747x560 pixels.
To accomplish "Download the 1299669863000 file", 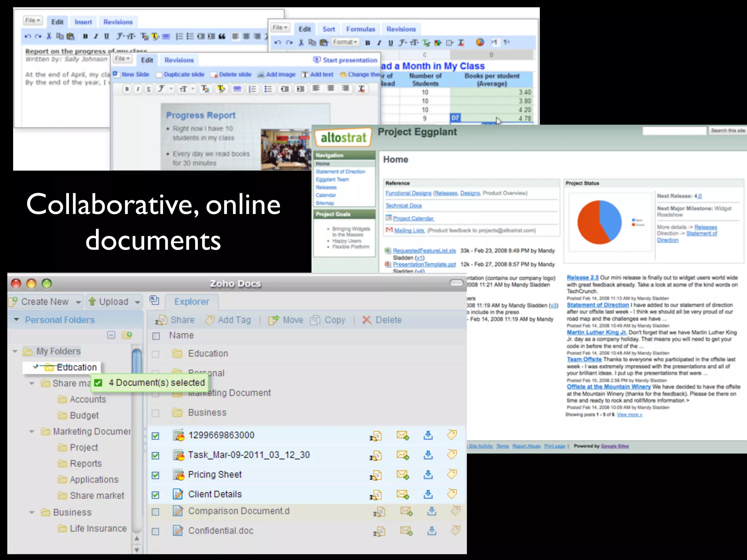I will (428, 435).
